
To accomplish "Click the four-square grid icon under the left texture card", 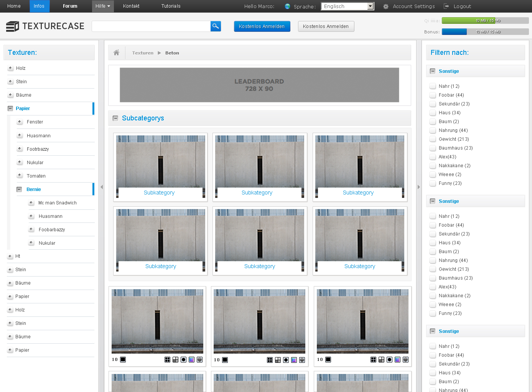I will (167, 359).
